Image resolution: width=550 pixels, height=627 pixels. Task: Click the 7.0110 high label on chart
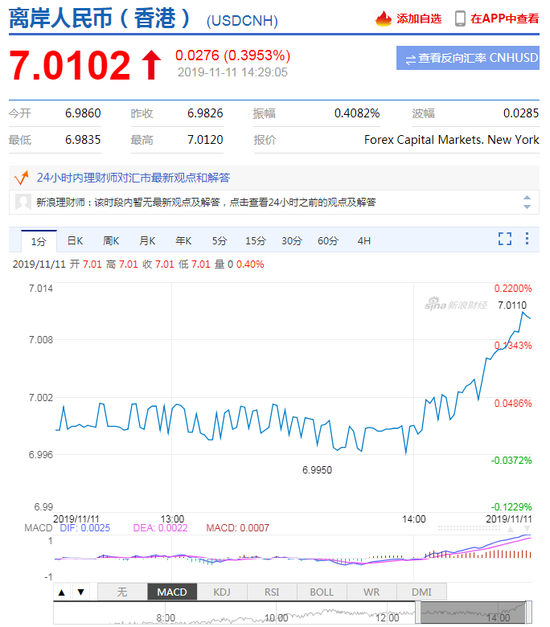[512, 306]
